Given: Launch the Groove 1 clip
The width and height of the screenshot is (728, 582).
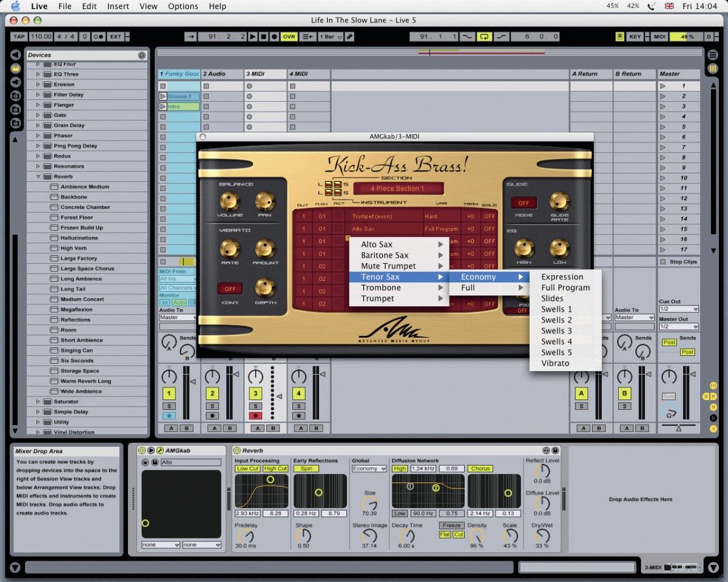Looking at the screenshot, I should click(x=163, y=96).
